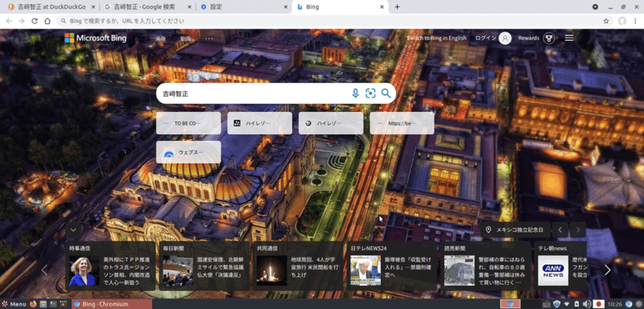The height and width of the screenshot is (309, 644).
Task: Submit search with magnifier icon
Action: point(386,93)
